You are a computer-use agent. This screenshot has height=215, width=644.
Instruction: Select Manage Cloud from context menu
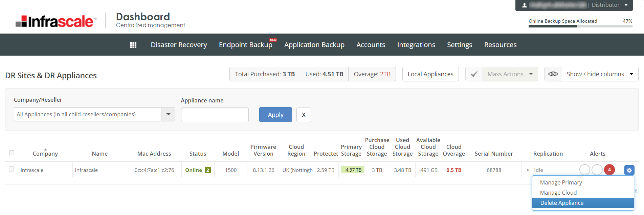coord(583,193)
